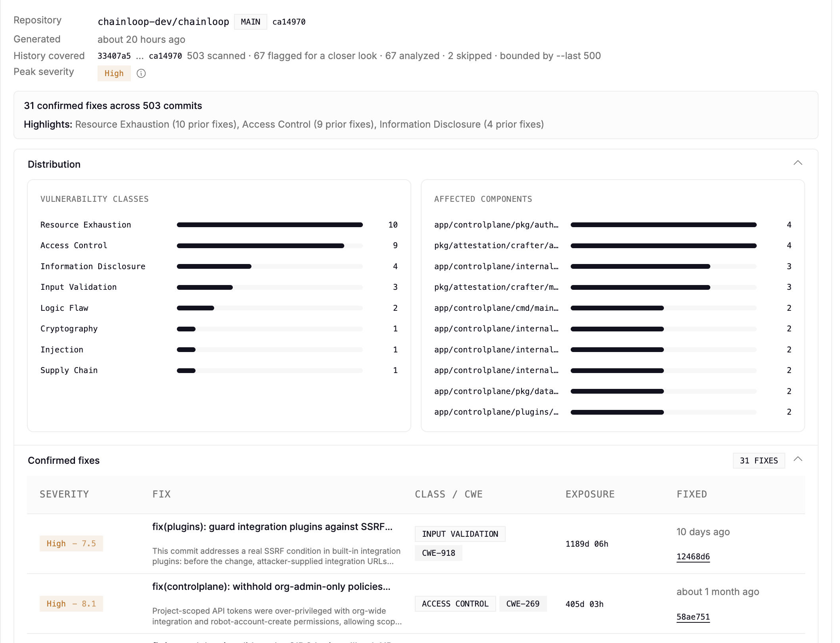
Task: Click the Access Control distribution bar
Action: [270, 246]
